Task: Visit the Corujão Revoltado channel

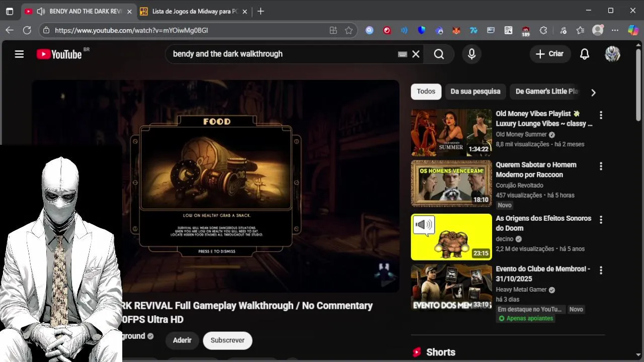Action: pos(520,186)
